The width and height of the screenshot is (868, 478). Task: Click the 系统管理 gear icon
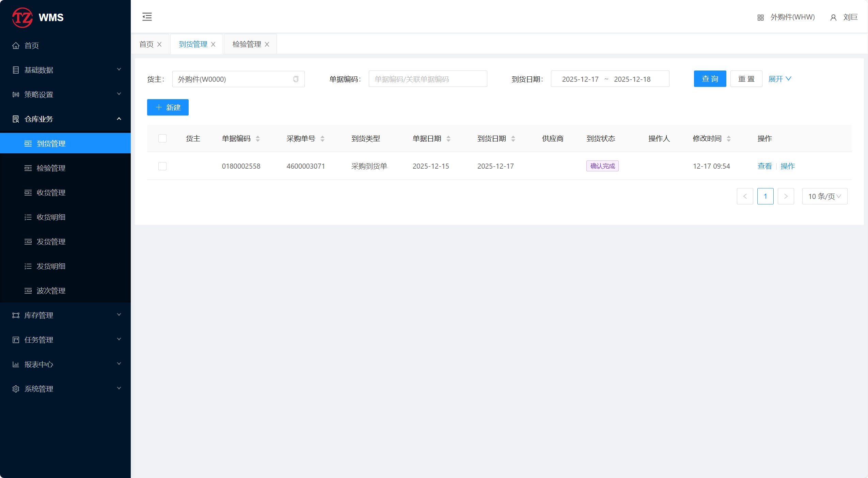[x=16, y=389]
